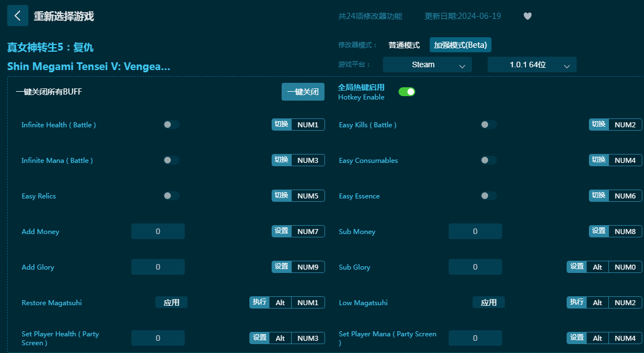This screenshot has width=644, height=353.
Task: Click NUM0 key for Sub Glory
Action: [626, 267]
